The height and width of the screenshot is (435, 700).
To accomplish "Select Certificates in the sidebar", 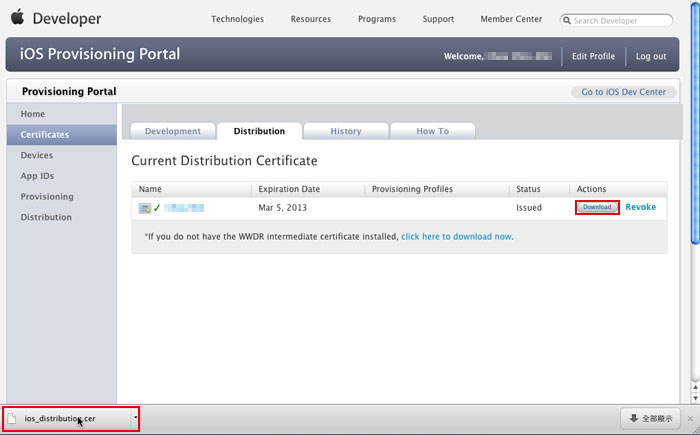I will tap(62, 134).
